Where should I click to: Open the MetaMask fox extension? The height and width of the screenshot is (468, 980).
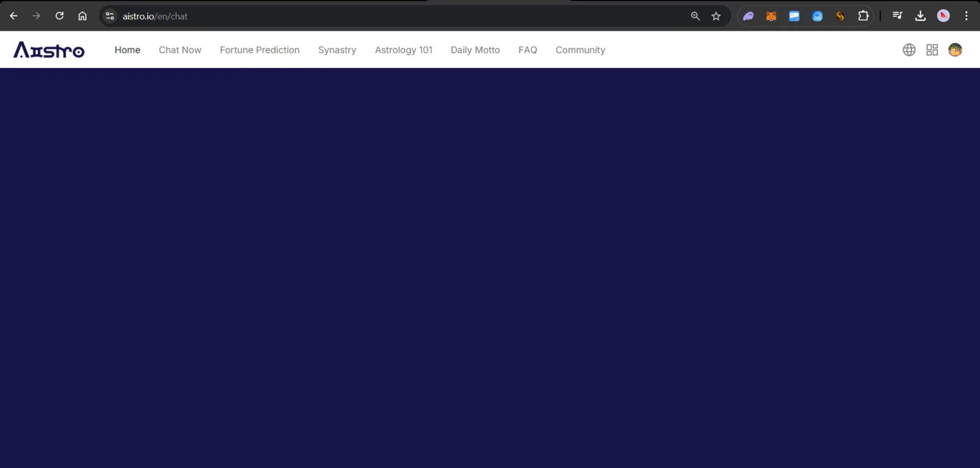[771, 16]
